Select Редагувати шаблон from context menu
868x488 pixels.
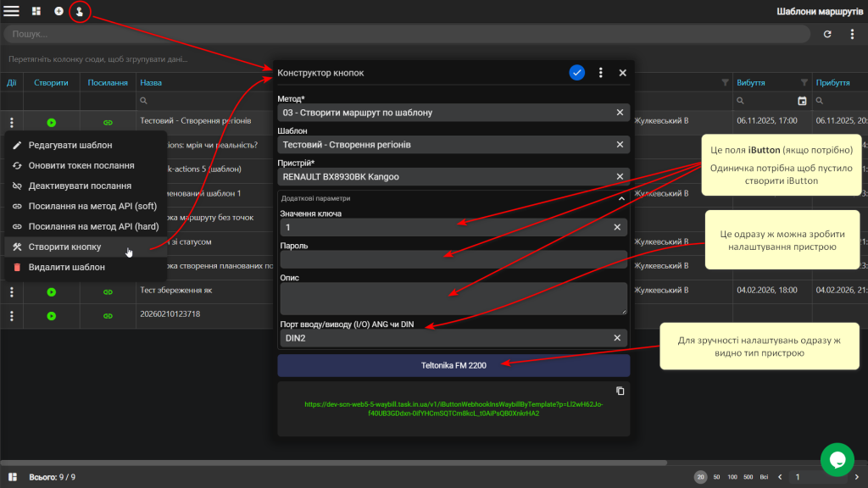(86, 145)
